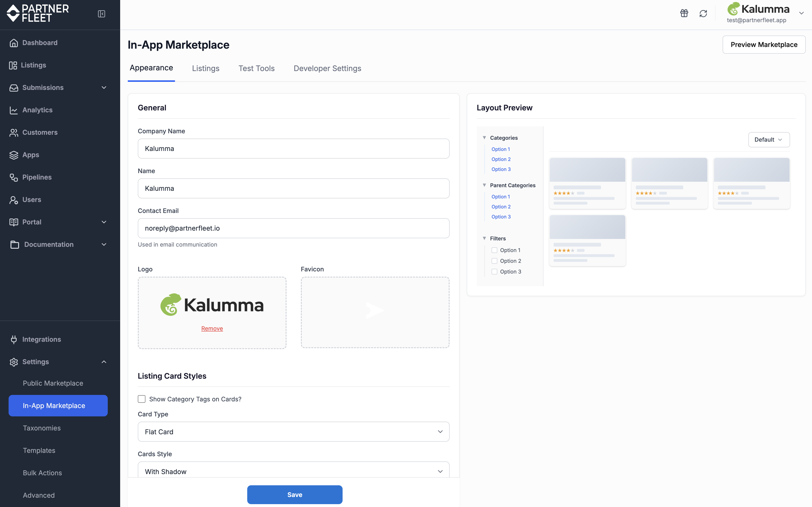Click the Apps layers icon
The height and width of the screenshot is (507, 812).
14,155
